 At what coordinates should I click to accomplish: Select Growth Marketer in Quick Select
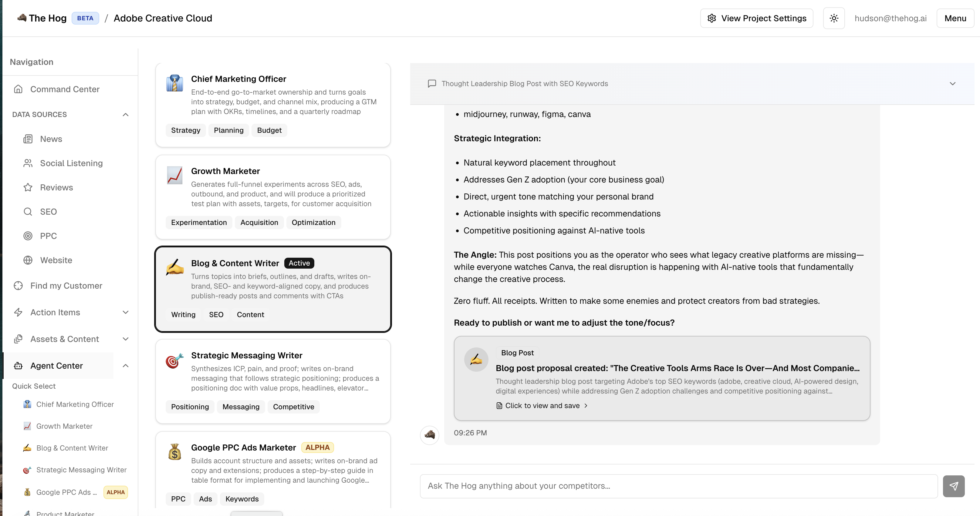(x=64, y=426)
